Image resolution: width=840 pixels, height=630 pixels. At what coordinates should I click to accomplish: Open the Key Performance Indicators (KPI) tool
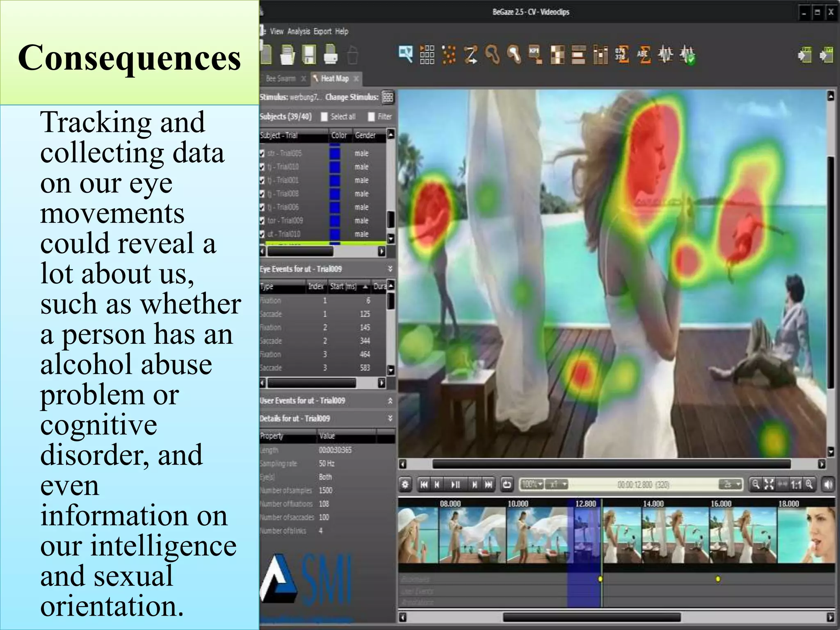tap(535, 55)
